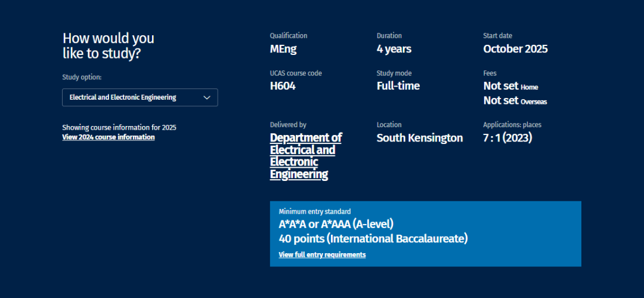Viewport: 644px width, 298px height.
Task: Click the Minimum entry standard label
Action: click(x=315, y=211)
